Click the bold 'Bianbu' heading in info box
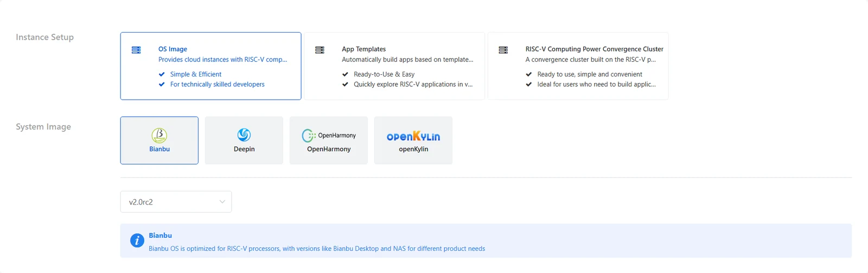Screen dimensions: 868x273 (x=160, y=236)
